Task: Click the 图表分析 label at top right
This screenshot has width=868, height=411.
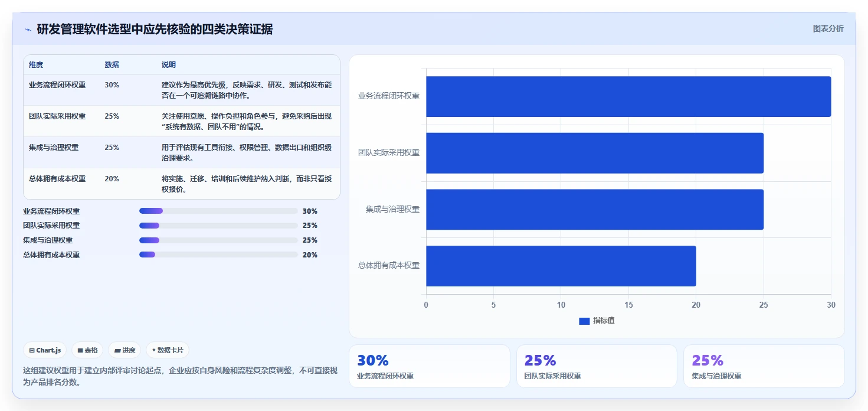Action: coord(828,28)
